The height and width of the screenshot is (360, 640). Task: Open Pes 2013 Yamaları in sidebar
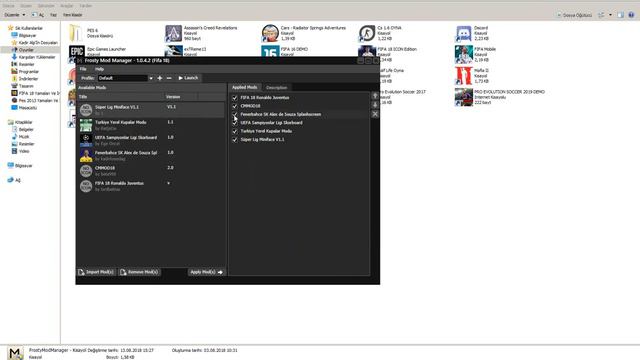point(38,100)
